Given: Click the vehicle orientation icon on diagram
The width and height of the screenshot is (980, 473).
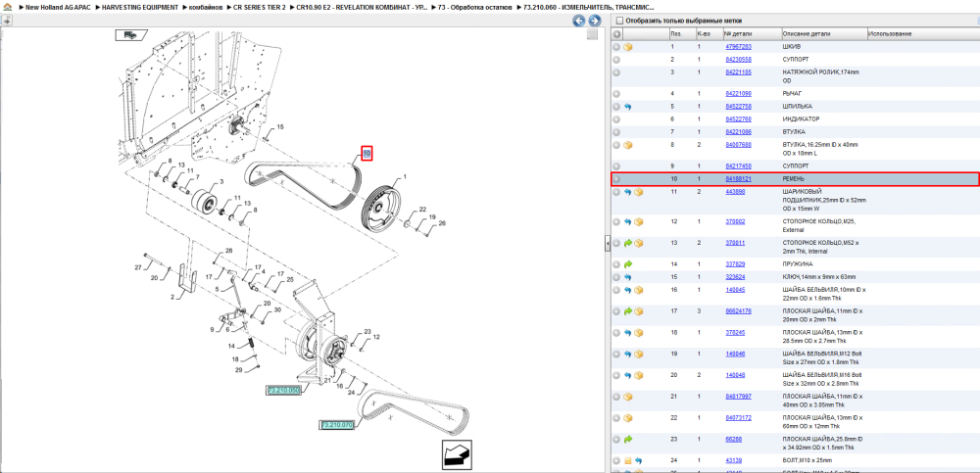Looking at the screenshot, I should pos(129,35).
